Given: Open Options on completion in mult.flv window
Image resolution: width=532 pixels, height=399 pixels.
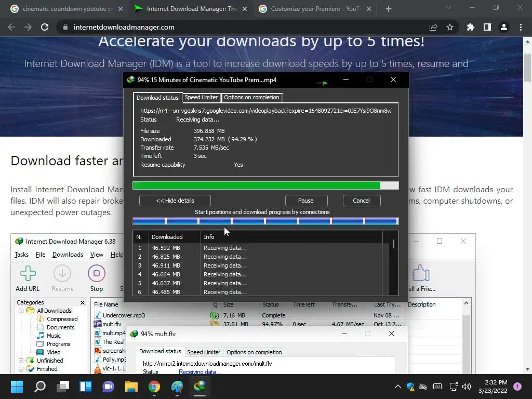Looking at the screenshot, I should pos(254,352).
